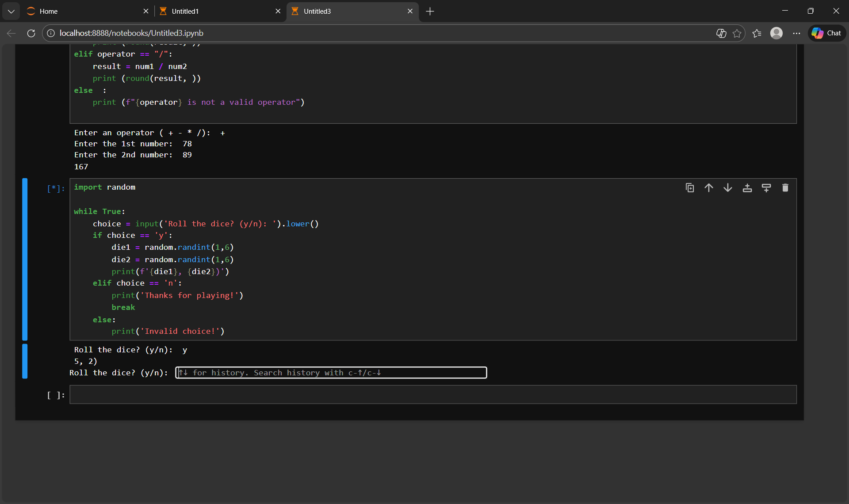This screenshot has width=849, height=504.
Task: Refresh the browser page
Action: coord(31,33)
